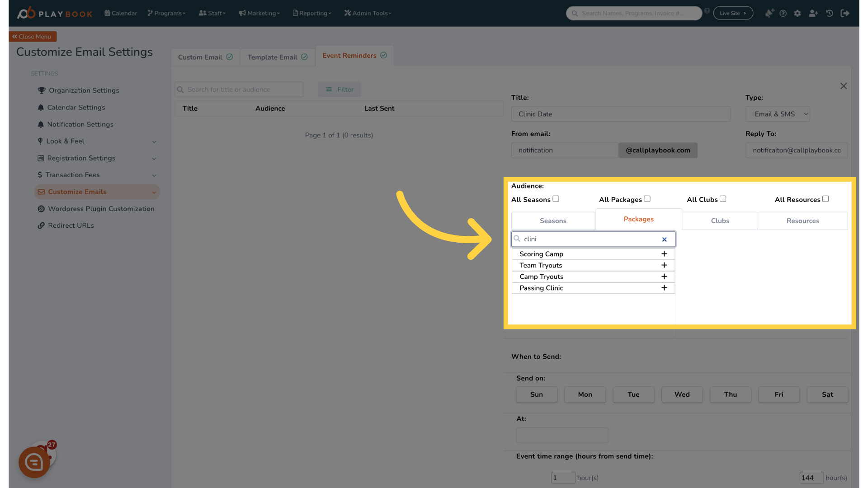Click the minimum hours field
Image resolution: width=868 pixels, height=488 pixels.
coord(563,478)
